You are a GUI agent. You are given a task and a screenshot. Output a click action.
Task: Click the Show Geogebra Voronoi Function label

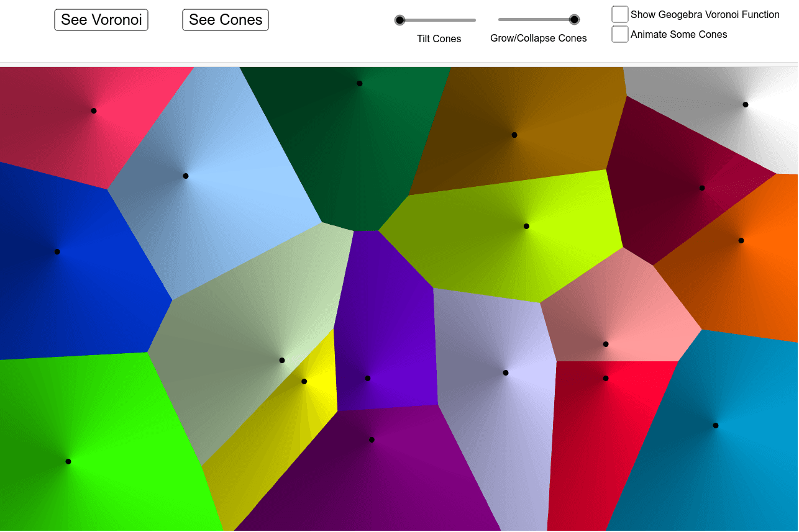click(705, 14)
